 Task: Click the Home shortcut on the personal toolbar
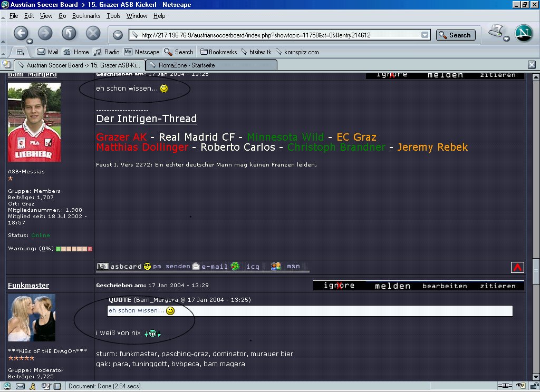click(x=76, y=52)
